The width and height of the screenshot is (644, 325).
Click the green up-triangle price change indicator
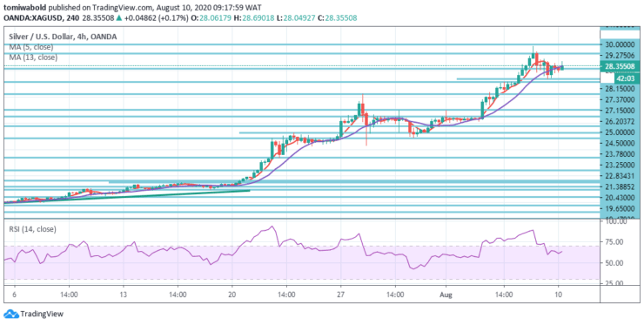point(118,18)
